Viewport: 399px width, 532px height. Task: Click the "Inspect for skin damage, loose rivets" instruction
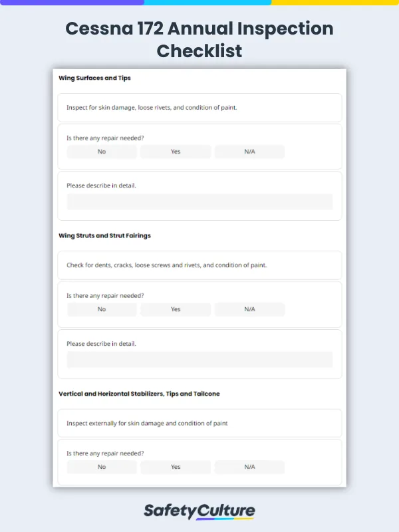[x=152, y=107]
